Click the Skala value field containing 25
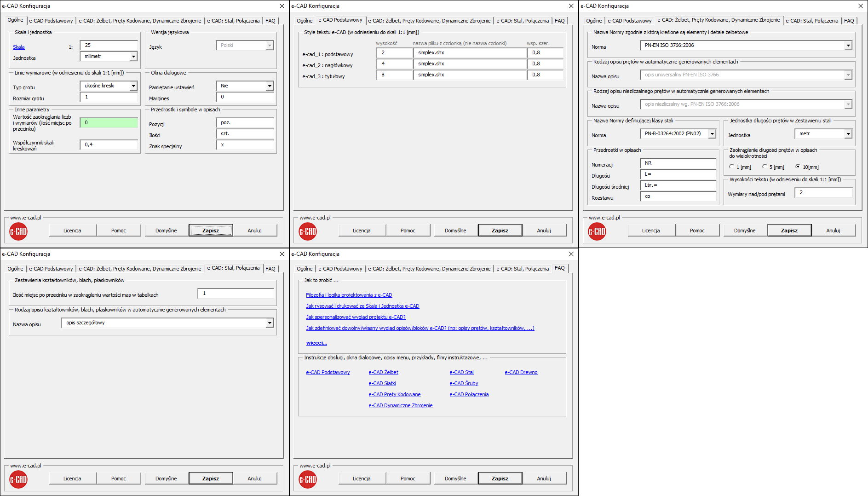This screenshot has height=496, width=868. tap(109, 46)
